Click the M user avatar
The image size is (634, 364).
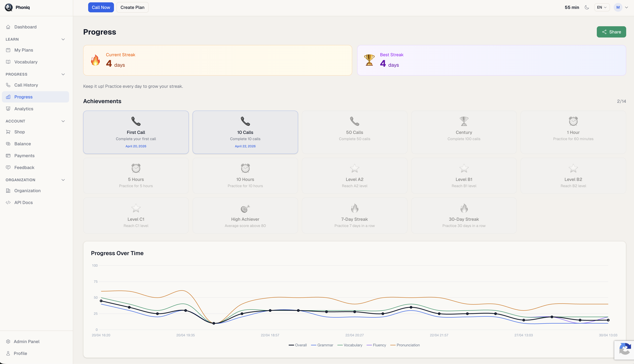618,7
